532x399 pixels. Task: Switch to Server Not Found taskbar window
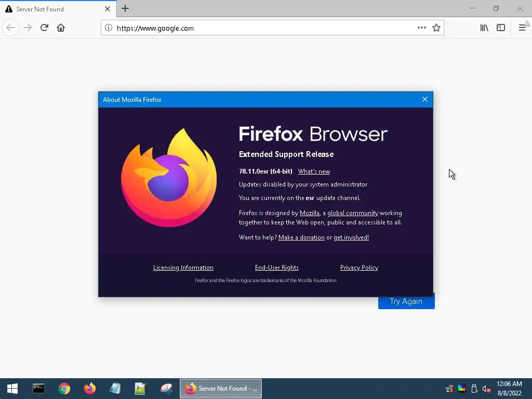point(220,389)
